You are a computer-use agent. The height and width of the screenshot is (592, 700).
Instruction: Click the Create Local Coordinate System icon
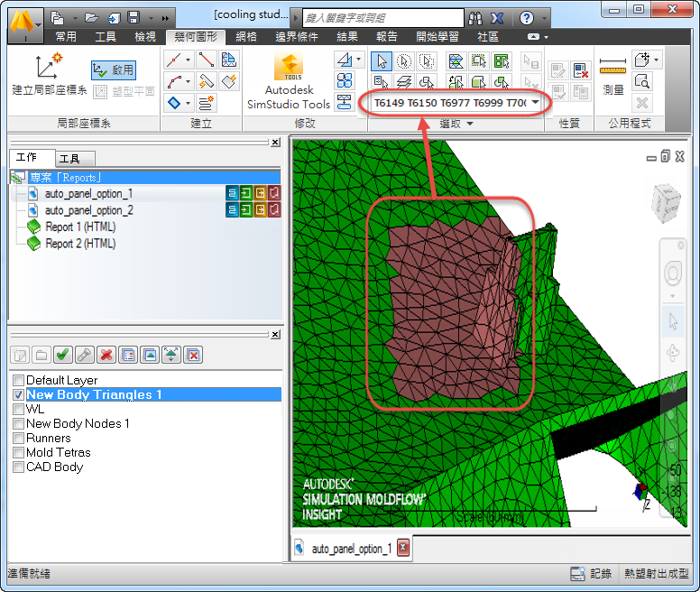click(49, 66)
